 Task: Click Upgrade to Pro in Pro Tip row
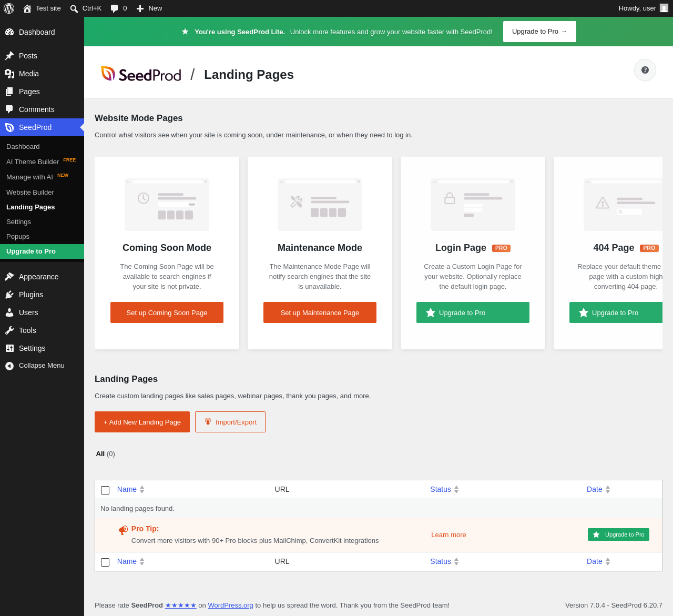[618, 534]
